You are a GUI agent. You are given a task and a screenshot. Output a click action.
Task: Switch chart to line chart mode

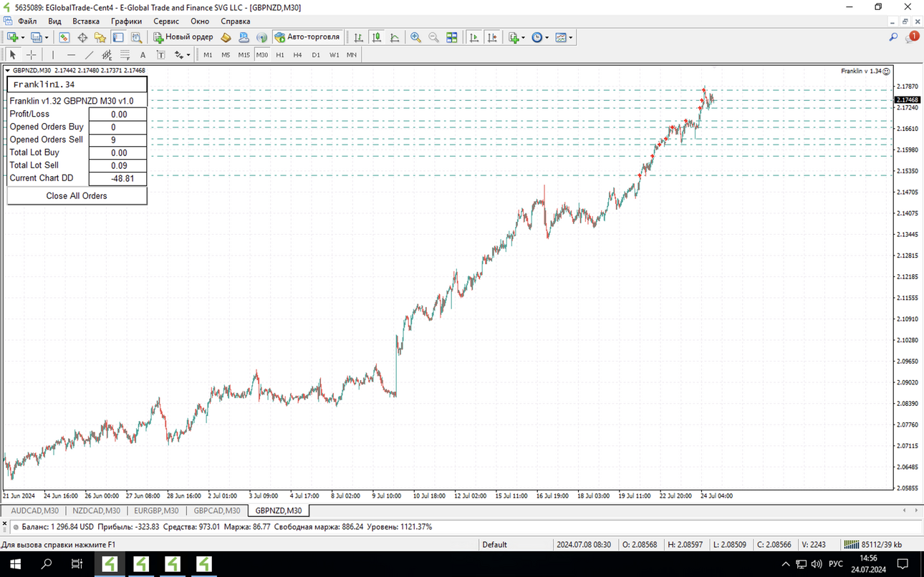pyautogui.click(x=395, y=37)
